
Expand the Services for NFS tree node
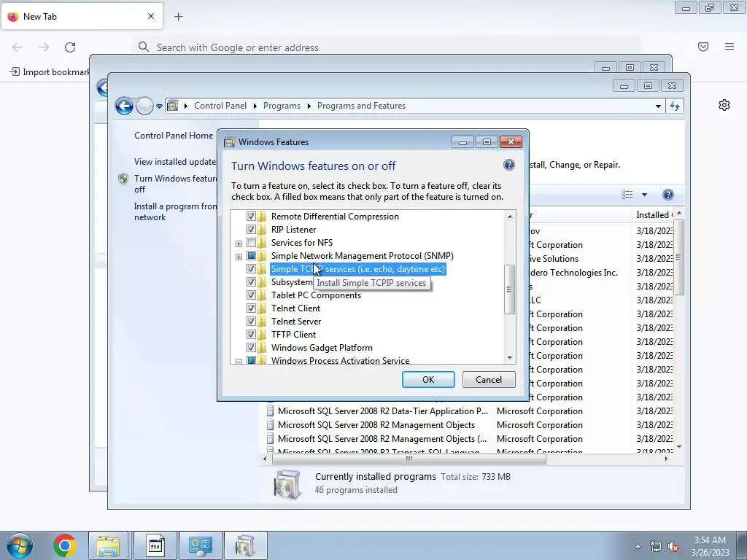[239, 244]
